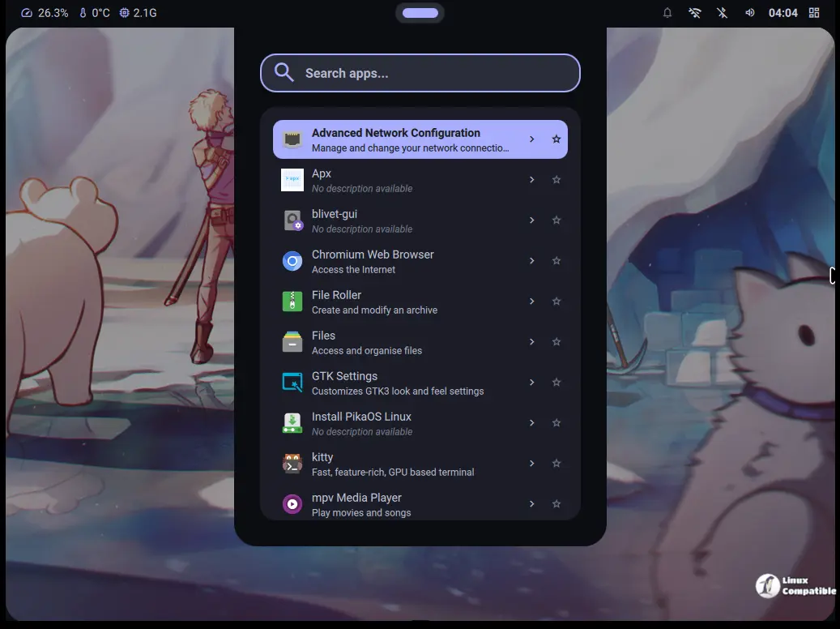Viewport: 840px width, 629px height.
Task: Open the Chromium Web Browser
Action: click(x=373, y=260)
